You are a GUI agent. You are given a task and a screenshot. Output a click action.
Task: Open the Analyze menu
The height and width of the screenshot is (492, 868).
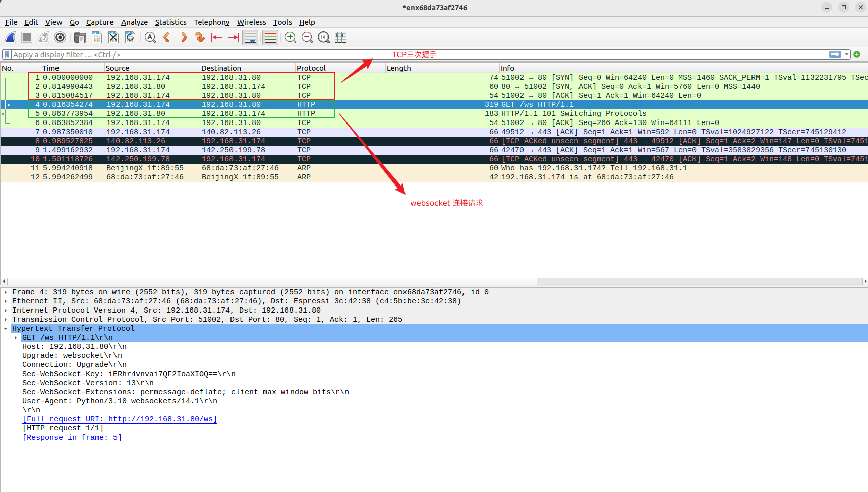[134, 22]
